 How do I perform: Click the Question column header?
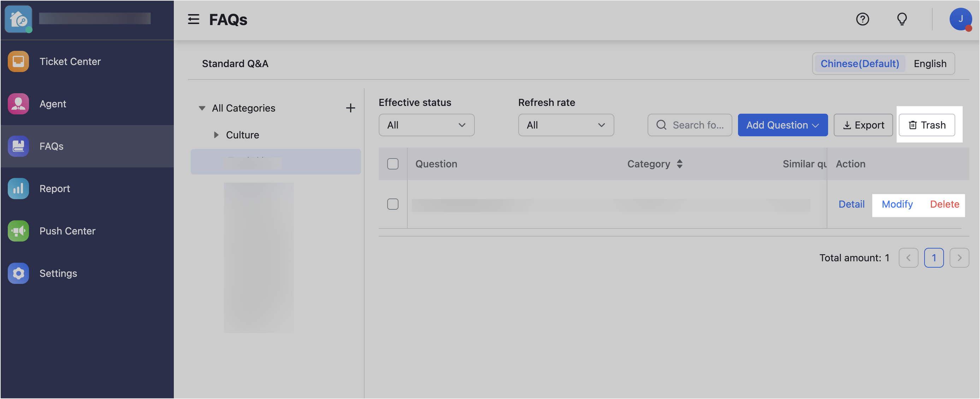tap(436, 164)
